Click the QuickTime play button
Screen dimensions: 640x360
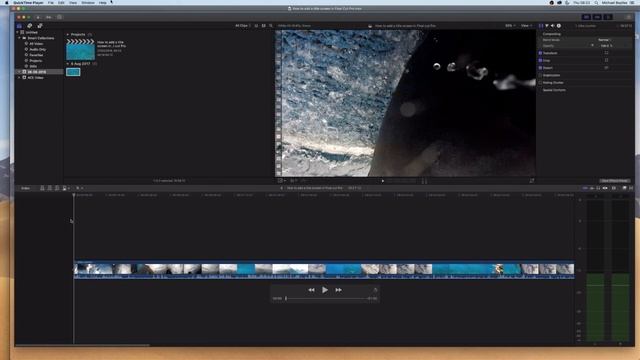325,290
